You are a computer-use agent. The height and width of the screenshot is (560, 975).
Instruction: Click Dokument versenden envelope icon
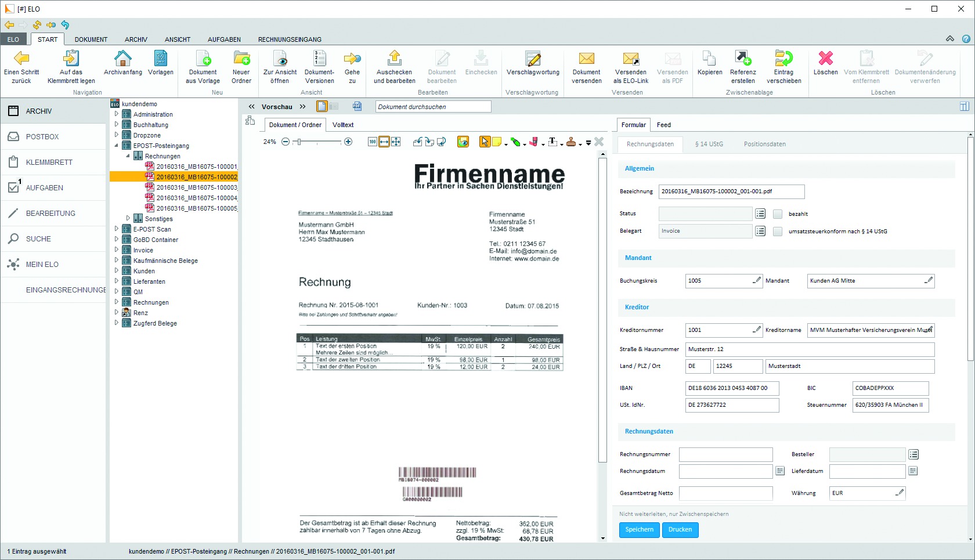pos(586,59)
